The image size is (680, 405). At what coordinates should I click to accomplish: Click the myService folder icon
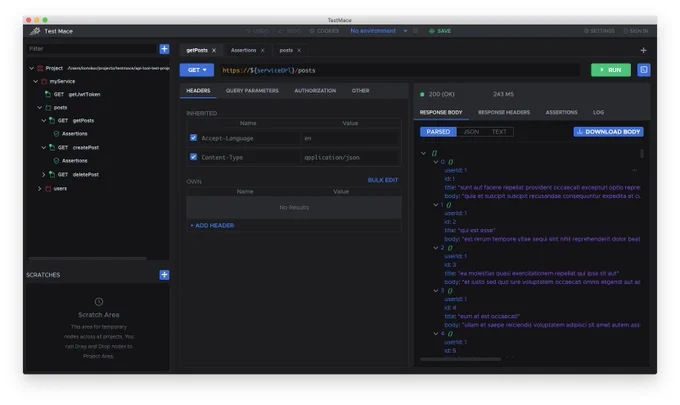[x=44, y=82]
